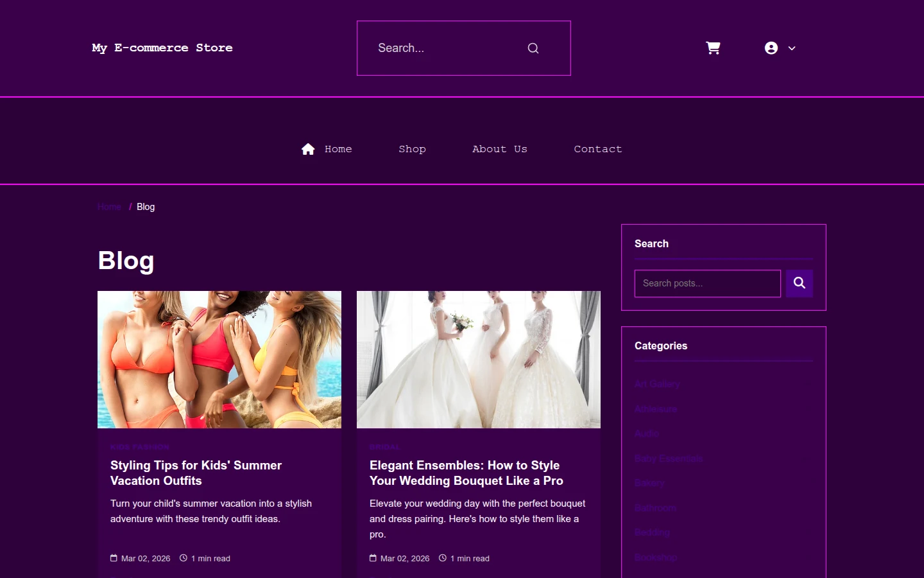Open the wedding dresses post thumbnail
Screen dimensions: 924x578
479,360
